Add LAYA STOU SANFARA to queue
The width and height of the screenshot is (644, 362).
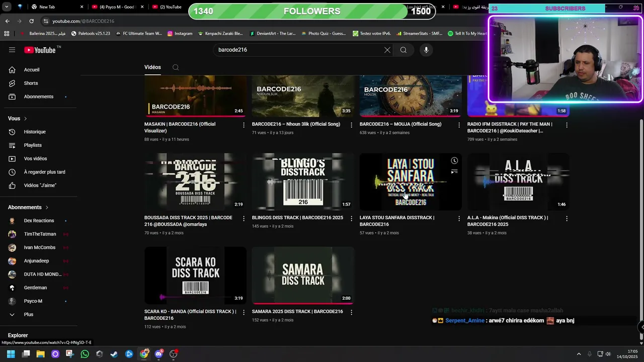(454, 172)
